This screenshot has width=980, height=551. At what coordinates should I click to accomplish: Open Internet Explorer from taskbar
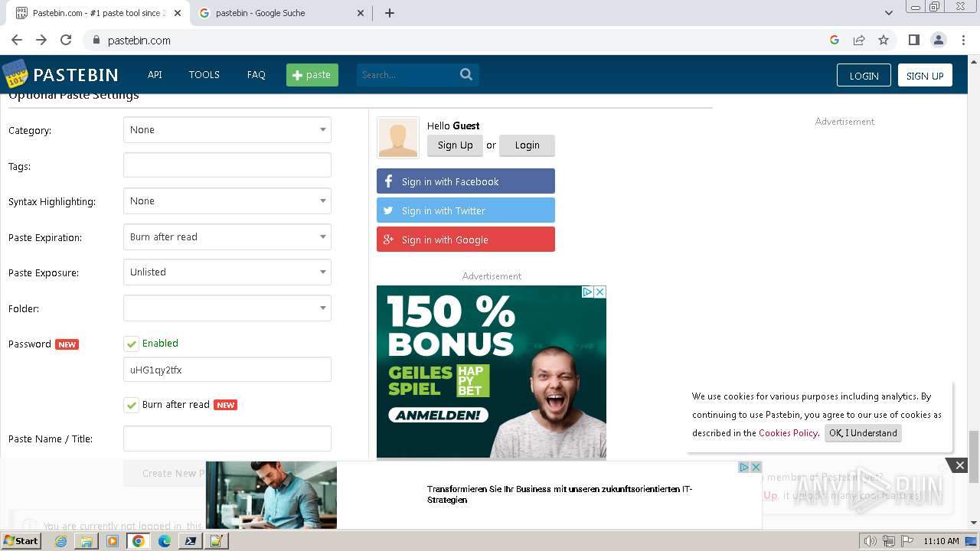(x=60, y=541)
